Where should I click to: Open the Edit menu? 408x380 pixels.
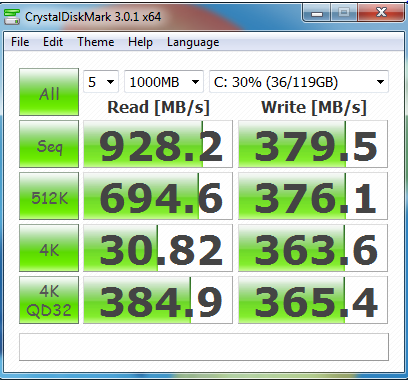coord(53,42)
